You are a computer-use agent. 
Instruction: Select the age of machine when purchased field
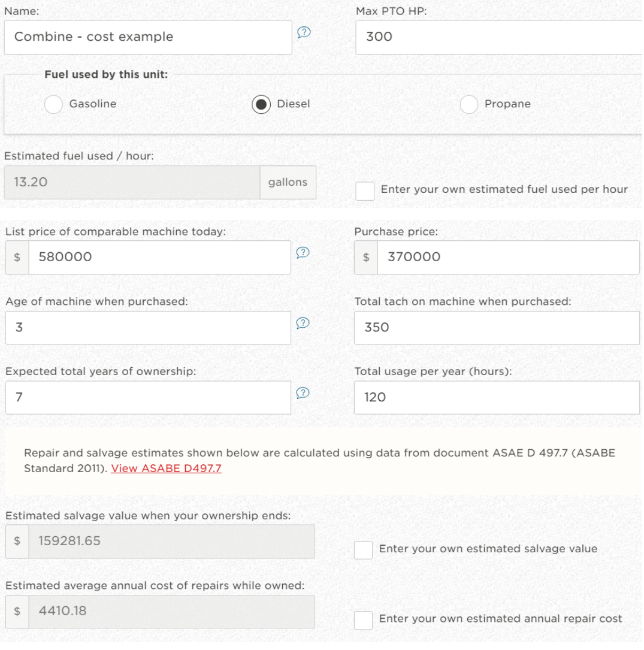[x=148, y=328]
